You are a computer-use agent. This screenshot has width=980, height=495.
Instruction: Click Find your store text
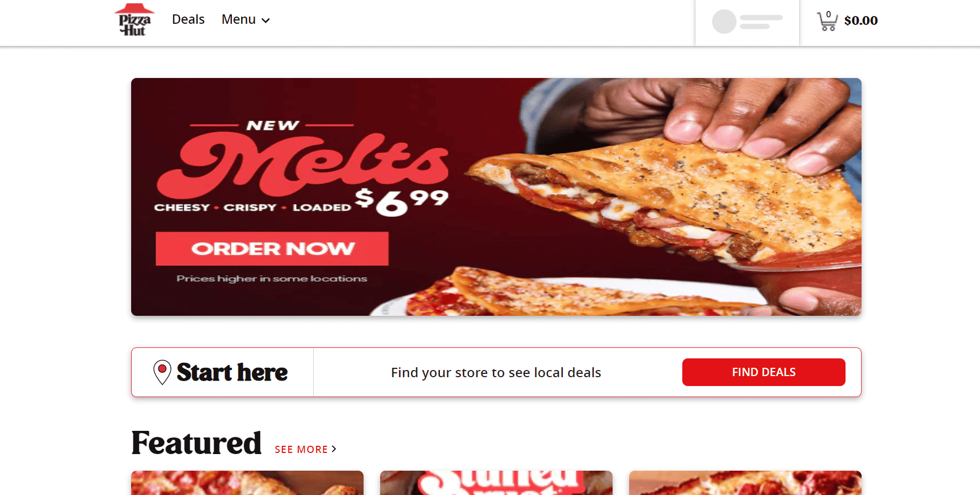point(496,372)
